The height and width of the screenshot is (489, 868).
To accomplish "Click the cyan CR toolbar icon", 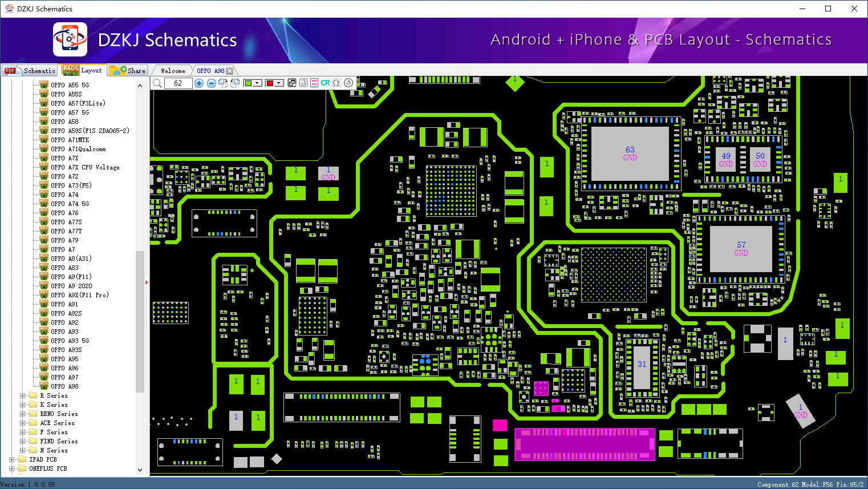I will coord(325,83).
